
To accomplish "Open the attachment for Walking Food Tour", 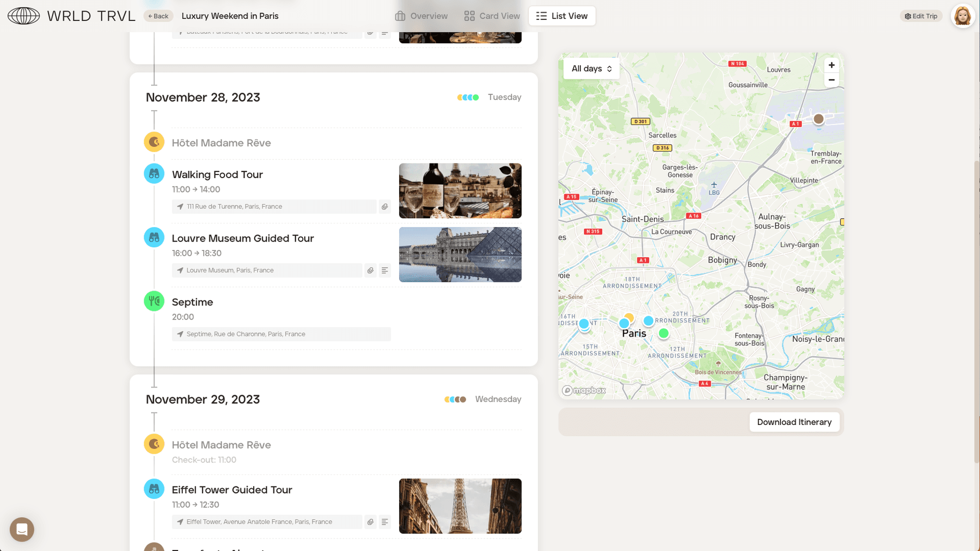I will point(384,207).
